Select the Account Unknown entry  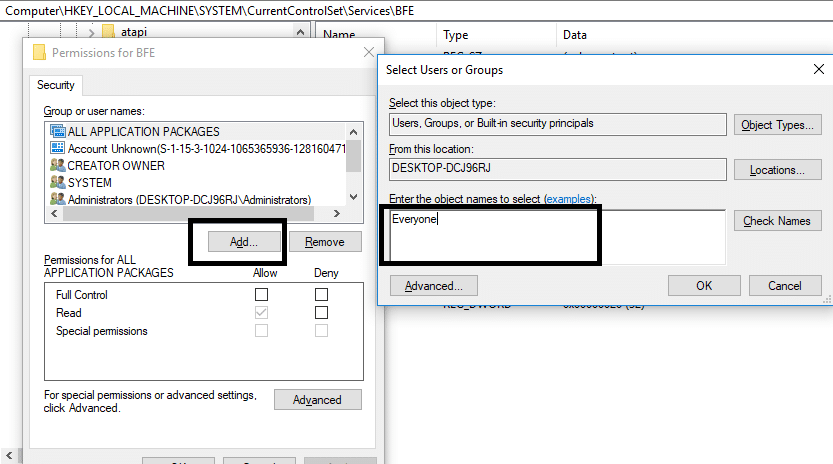[197, 148]
